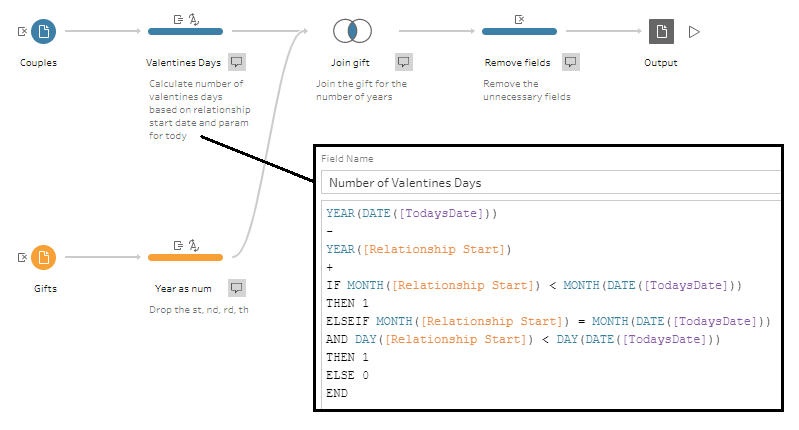The image size is (799, 430).
Task: Select the Output step icon
Action: 660,32
